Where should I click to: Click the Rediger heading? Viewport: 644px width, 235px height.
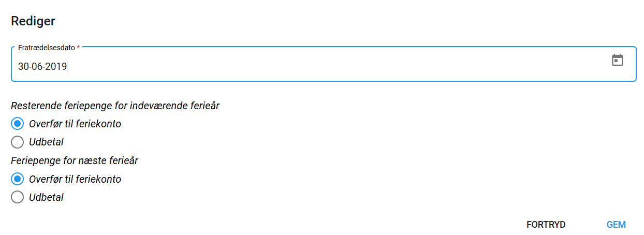(33, 21)
